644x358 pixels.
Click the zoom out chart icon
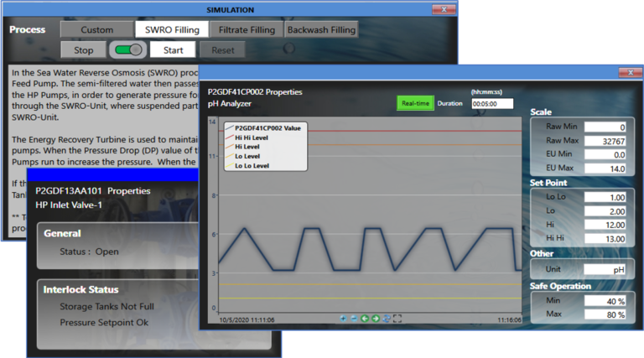point(354,319)
